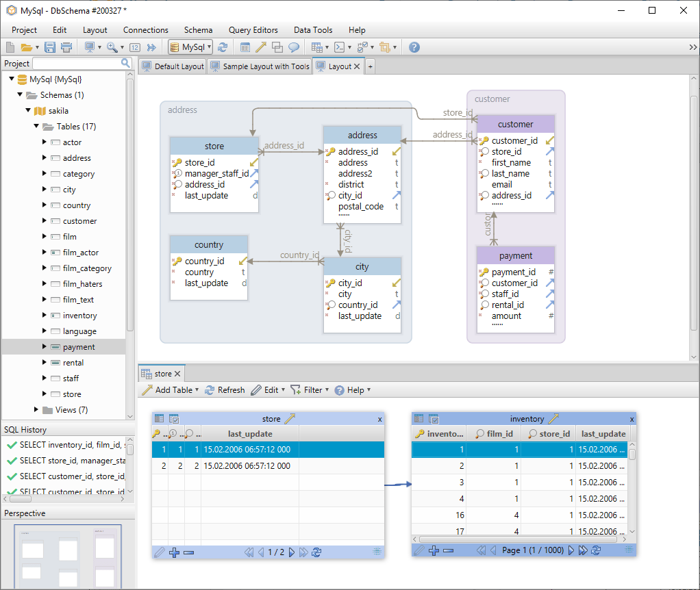700x590 pixels.
Task: Expand the actor table node
Action: coord(45,142)
